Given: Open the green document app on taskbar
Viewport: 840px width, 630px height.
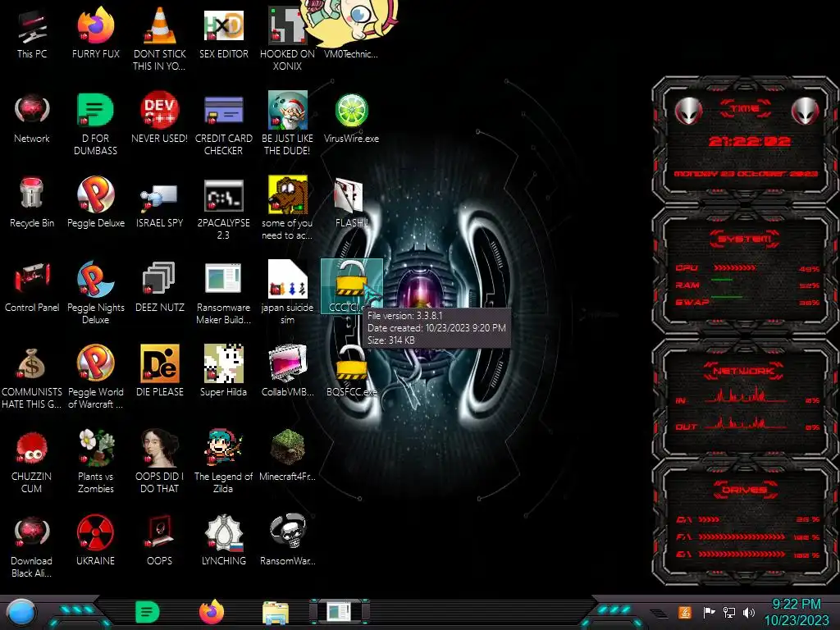Looking at the screenshot, I should click(148, 612).
